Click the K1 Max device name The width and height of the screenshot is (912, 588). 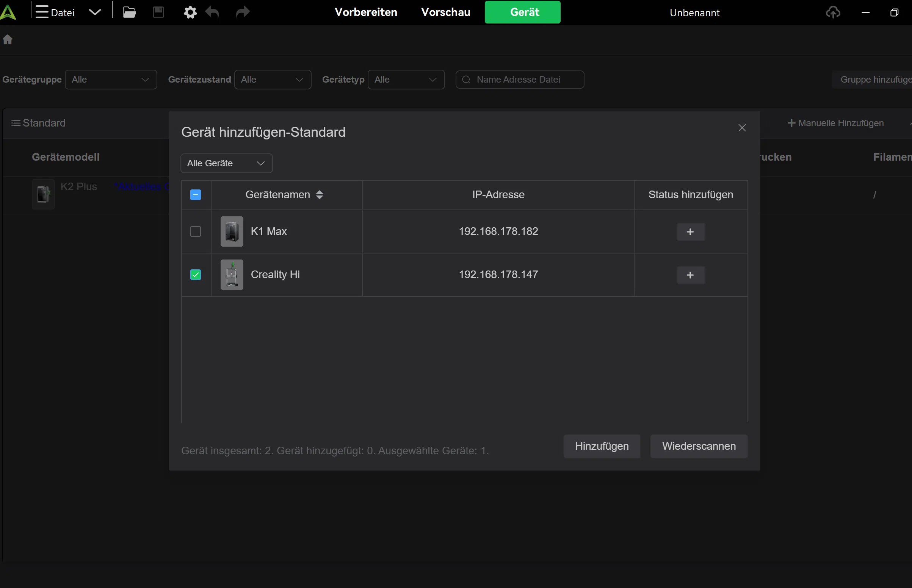point(269,231)
